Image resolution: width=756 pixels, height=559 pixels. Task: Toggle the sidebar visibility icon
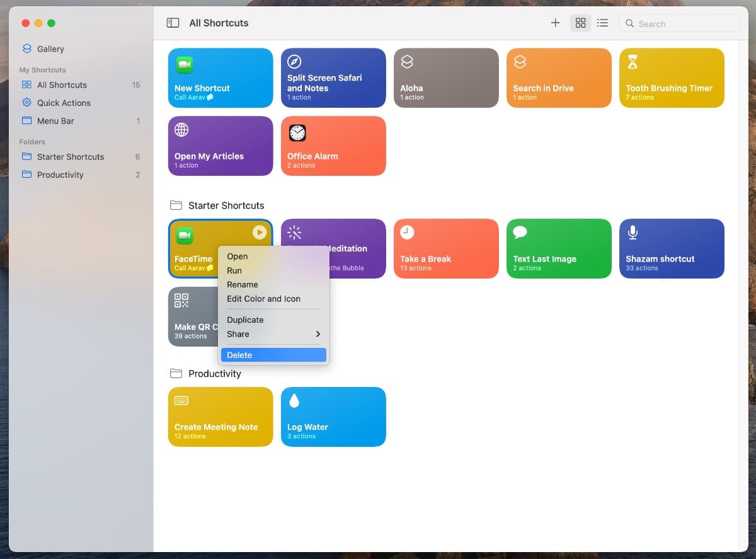coord(173,23)
